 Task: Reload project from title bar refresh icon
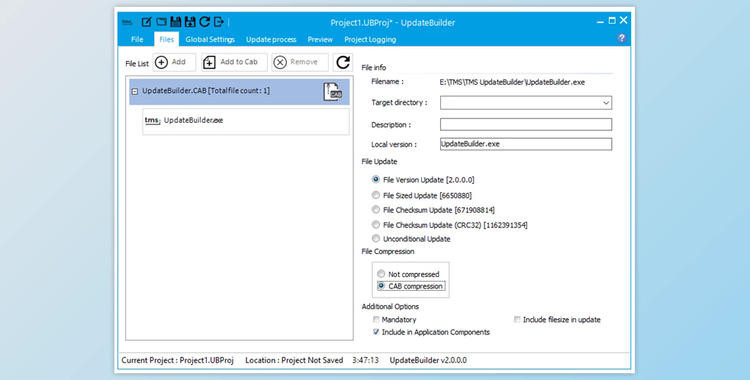(204, 22)
